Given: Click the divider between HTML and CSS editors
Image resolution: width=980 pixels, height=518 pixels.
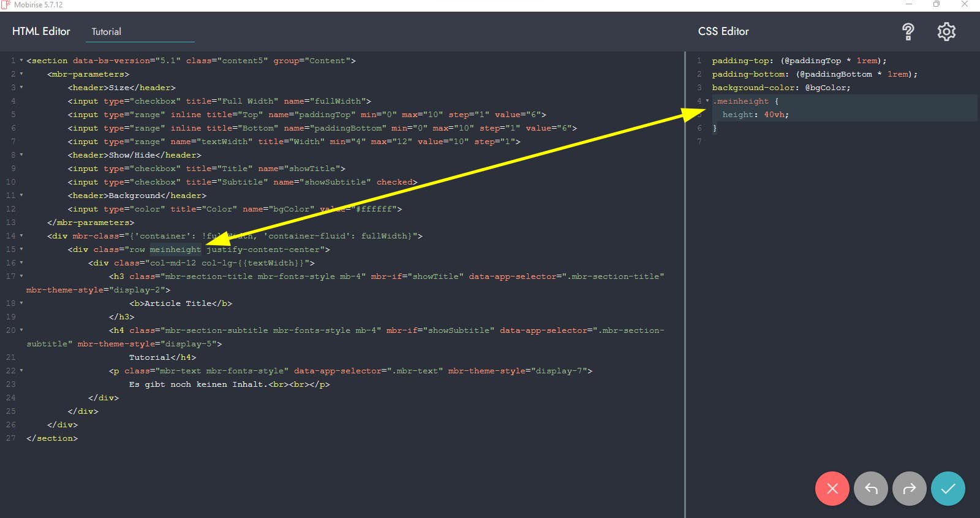Looking at the screenshot, I should pos(685,282).
